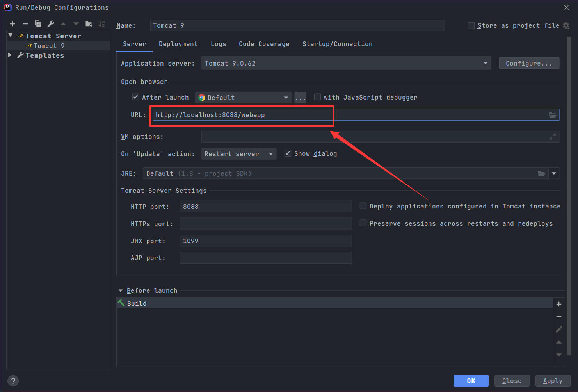This screenshot has width=578, height=392.
Task: Open the Startup/Connection tab
Action: 338,44
